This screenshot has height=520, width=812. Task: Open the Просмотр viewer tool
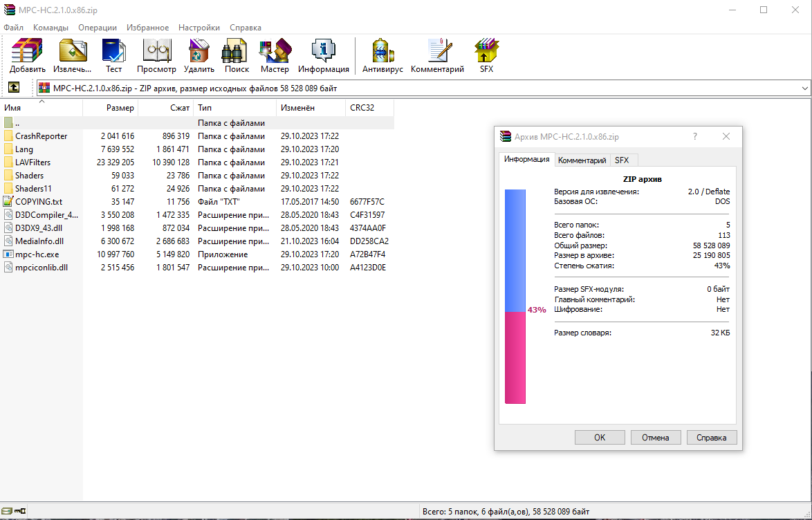coord(156,55)
